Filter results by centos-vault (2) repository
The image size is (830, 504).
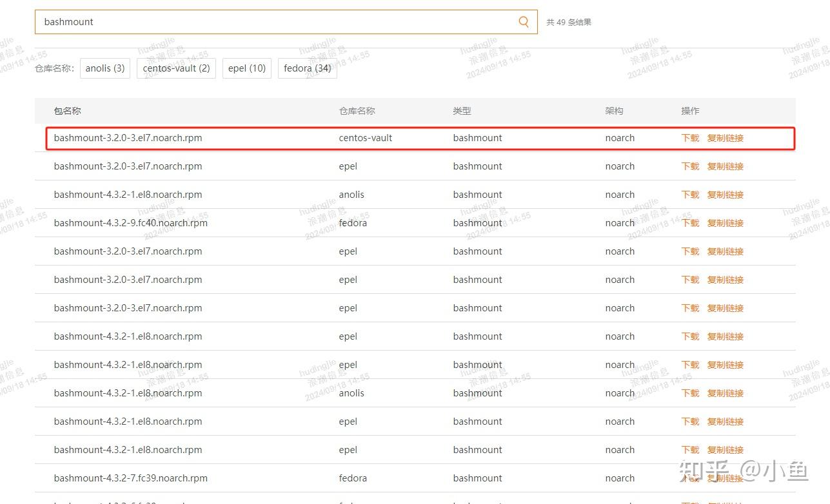(x=175, y=68)
